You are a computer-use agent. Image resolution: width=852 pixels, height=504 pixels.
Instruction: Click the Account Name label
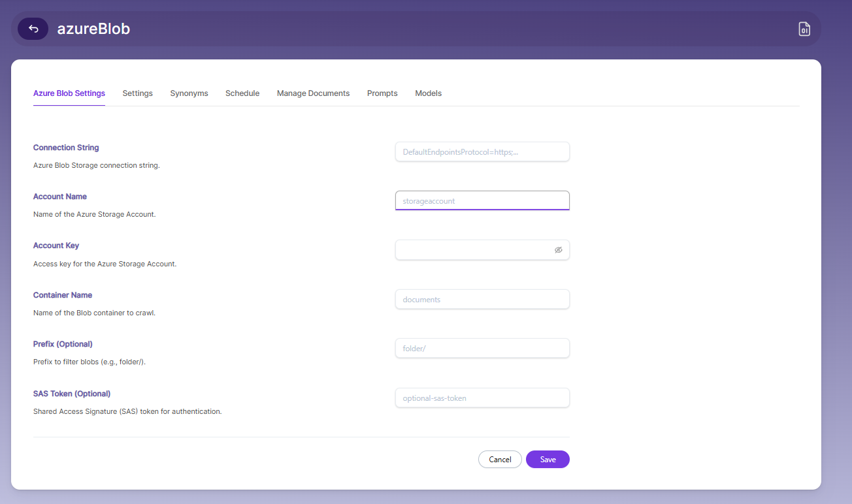60,197
